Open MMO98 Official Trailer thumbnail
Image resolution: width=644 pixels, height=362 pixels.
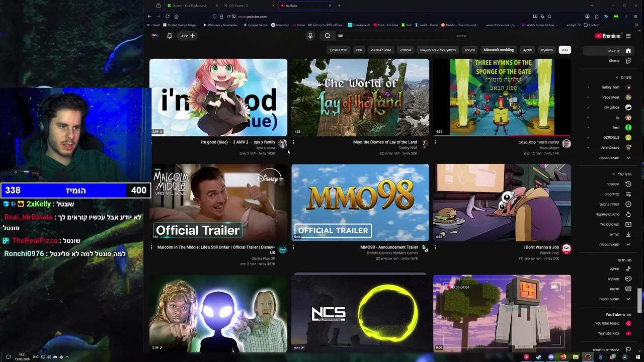click(x=360, y=203)
